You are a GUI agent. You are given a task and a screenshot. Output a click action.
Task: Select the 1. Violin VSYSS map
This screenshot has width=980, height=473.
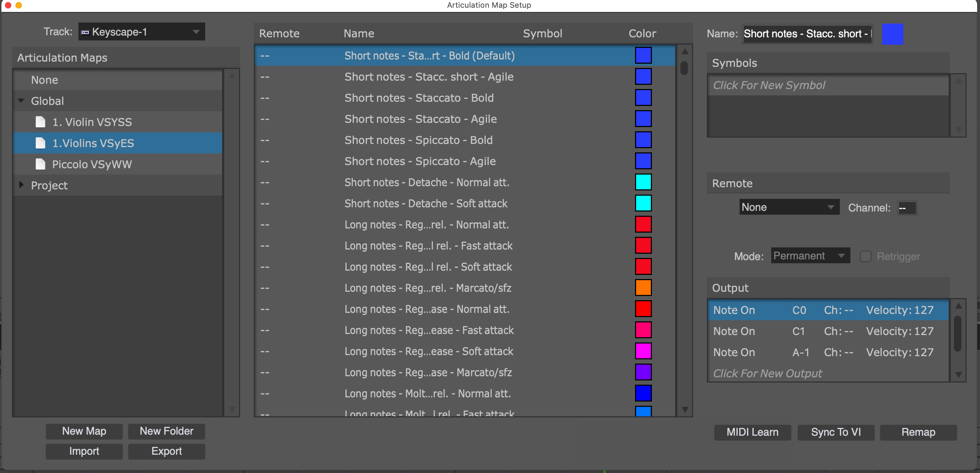pos(118,122)
